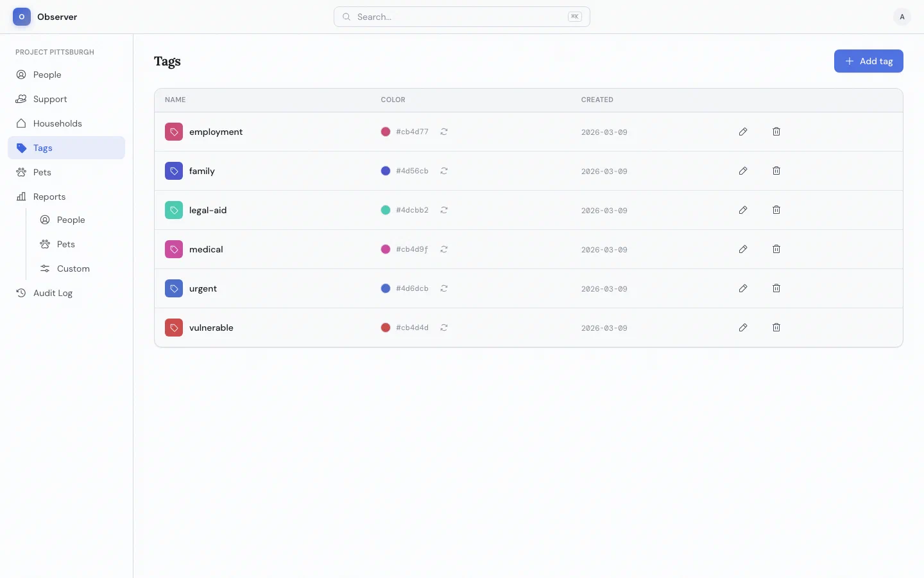
Task: Open People in the sidebar
Action: 66,74
